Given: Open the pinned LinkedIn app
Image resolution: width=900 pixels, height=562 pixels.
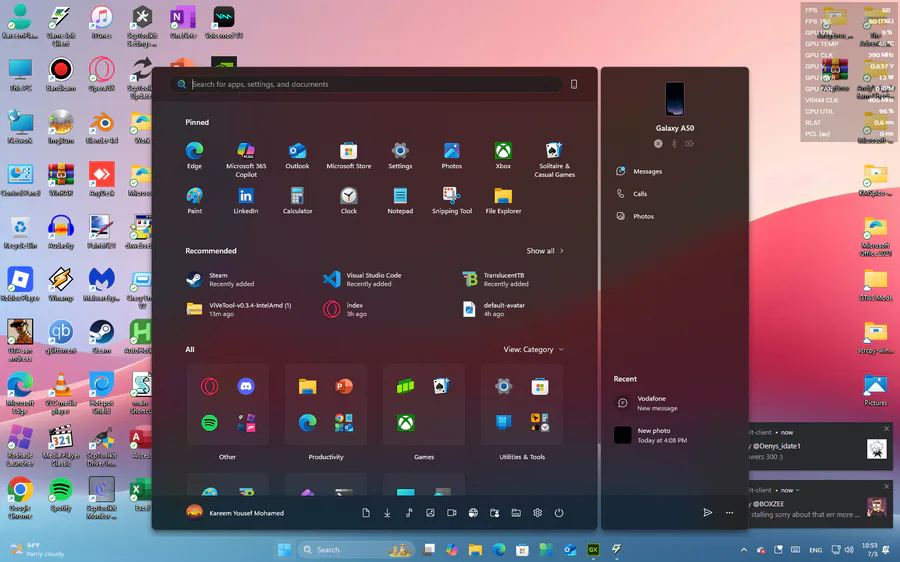Looking at the screenshot, I should pos(246,200).
